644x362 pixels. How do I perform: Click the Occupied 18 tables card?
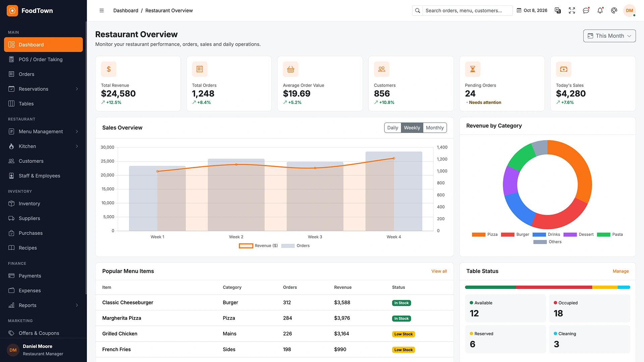click(x=589, y=308)
